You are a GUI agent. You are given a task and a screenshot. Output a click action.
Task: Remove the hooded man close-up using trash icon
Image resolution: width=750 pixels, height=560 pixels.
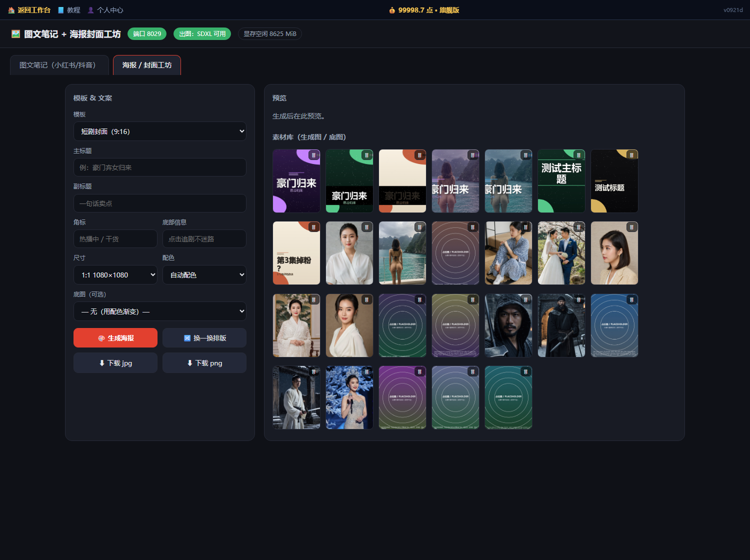tap(525, 300)
